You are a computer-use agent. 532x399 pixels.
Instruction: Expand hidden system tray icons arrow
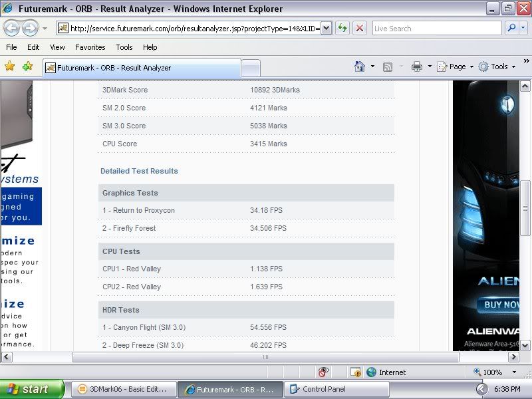pyautogui.click(x=481, y=389)
